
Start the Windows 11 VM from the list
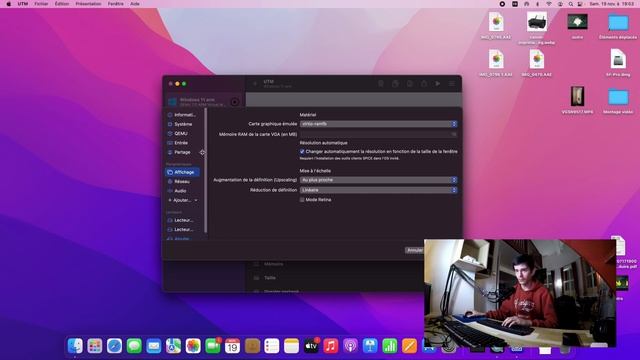click(235, 102)
